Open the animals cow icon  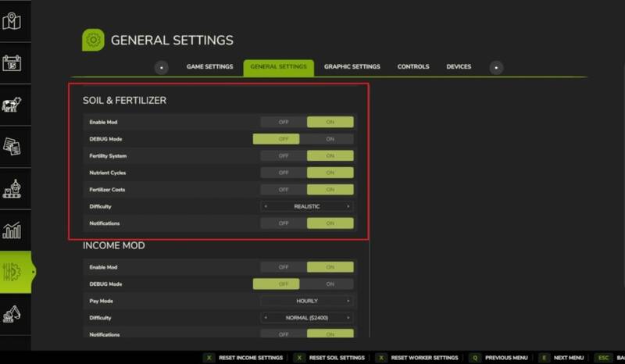coord(12,105)
